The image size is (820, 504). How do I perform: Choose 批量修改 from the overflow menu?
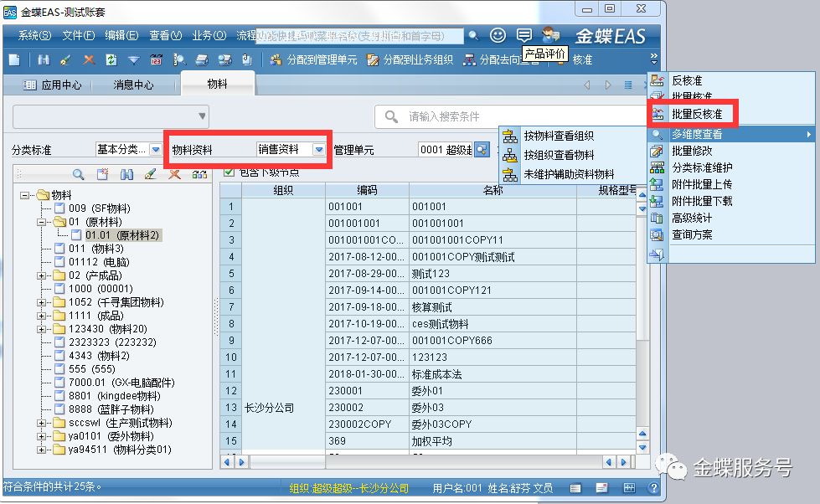pyautogui.click(x=692, y=151)
